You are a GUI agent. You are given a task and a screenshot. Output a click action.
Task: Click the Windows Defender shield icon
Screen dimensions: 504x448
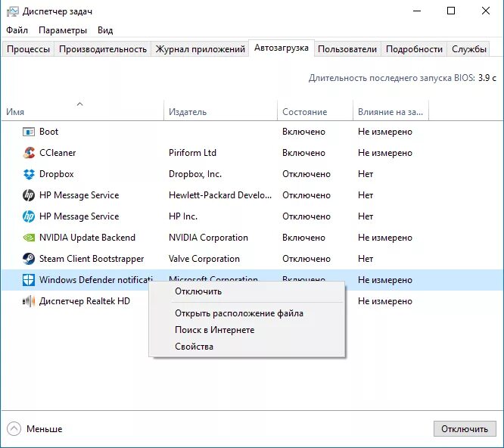click(x=29, y=280)
